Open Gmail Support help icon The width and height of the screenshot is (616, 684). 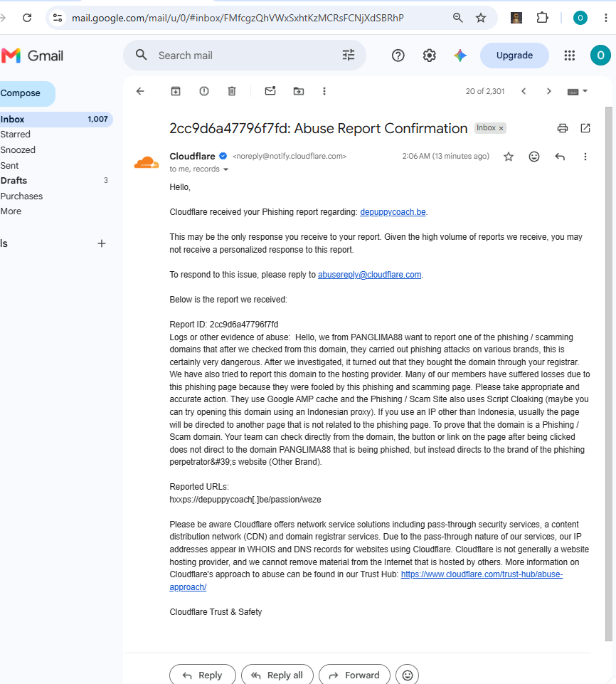pyautogui.click(x=398, y=56)
